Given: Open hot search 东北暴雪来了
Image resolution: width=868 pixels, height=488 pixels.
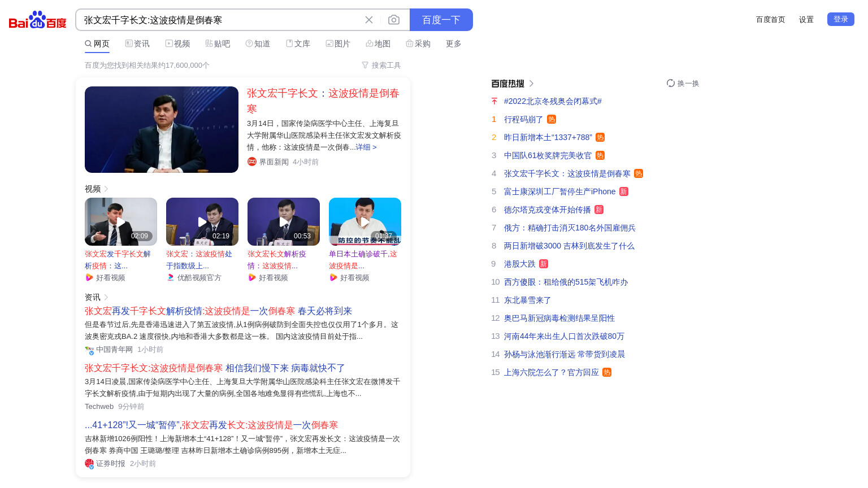Looking at the screenshot, I should point(527,300).
